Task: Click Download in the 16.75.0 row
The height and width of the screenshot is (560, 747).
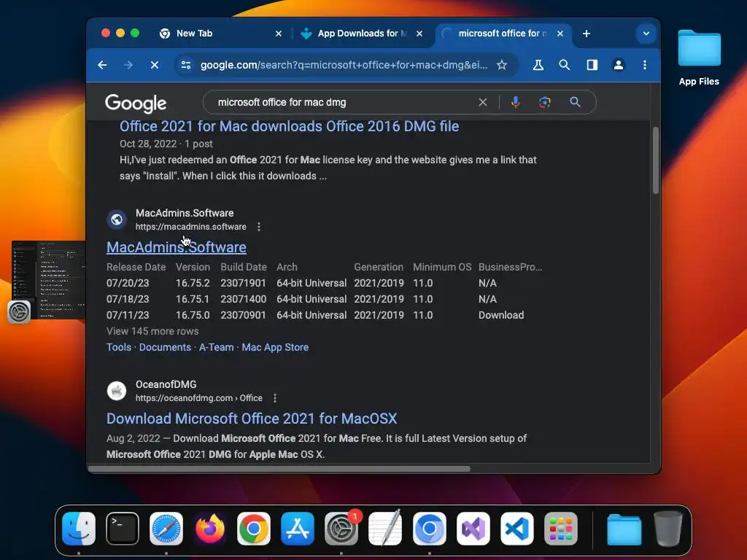Action: [501, 315]
